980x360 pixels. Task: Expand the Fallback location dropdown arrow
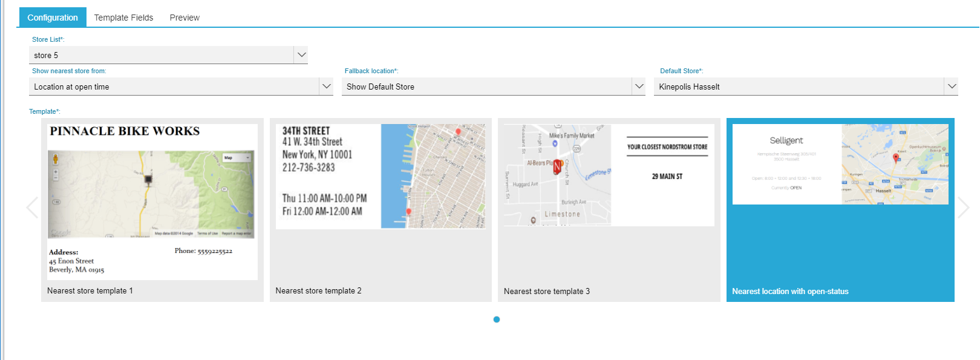[x=639, y=87]
